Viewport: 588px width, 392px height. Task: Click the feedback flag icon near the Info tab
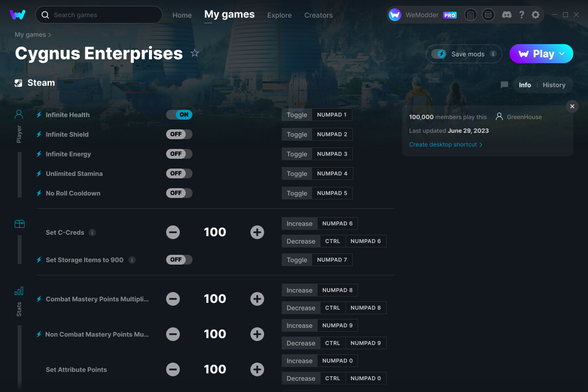504,85
